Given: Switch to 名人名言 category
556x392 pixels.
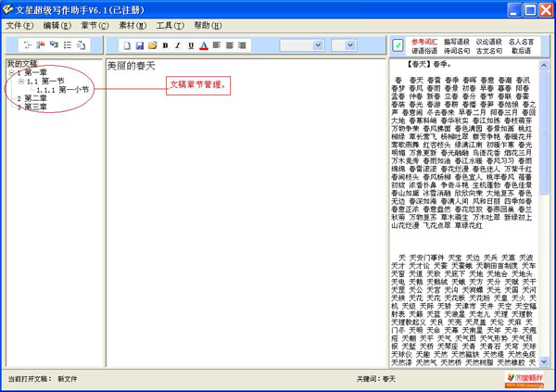Looking at the screenshot, I should tap(522, 41).
